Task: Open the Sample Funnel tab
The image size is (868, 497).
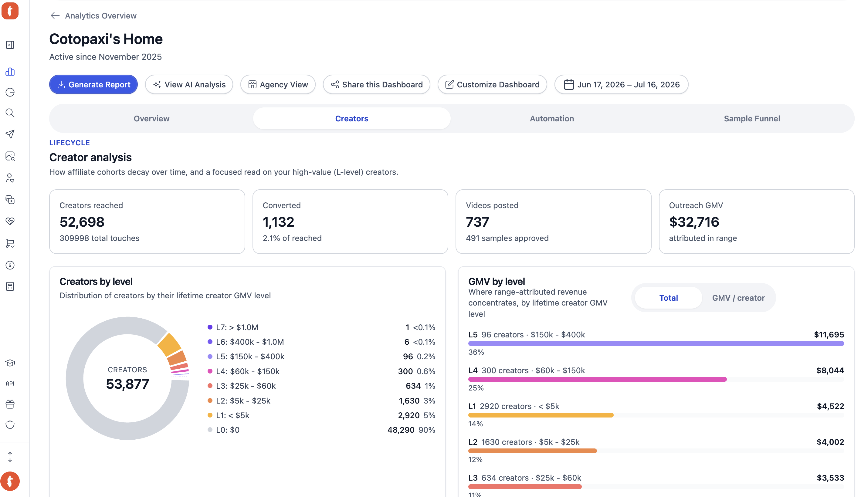Action: [751, 118]
